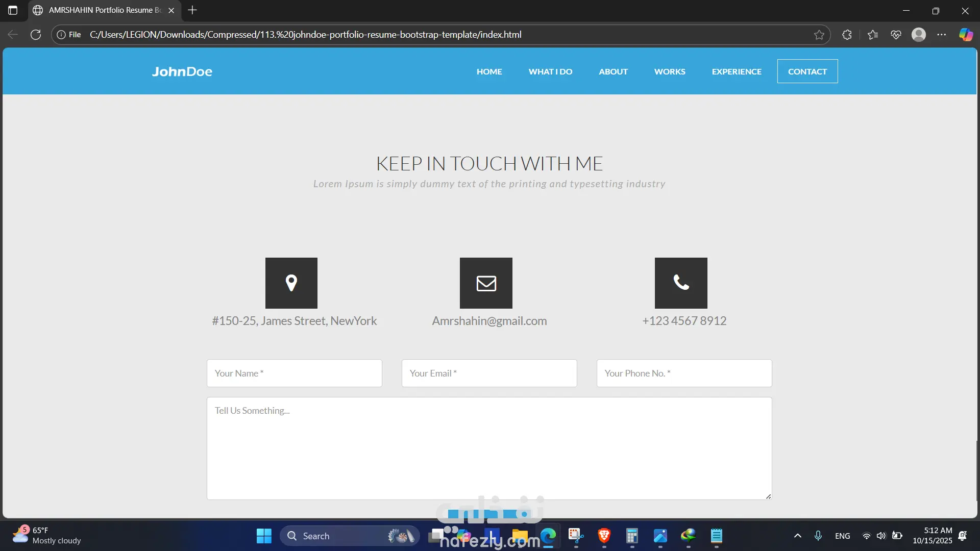Click the JohnDoe logo link

(x=182, y=71)
